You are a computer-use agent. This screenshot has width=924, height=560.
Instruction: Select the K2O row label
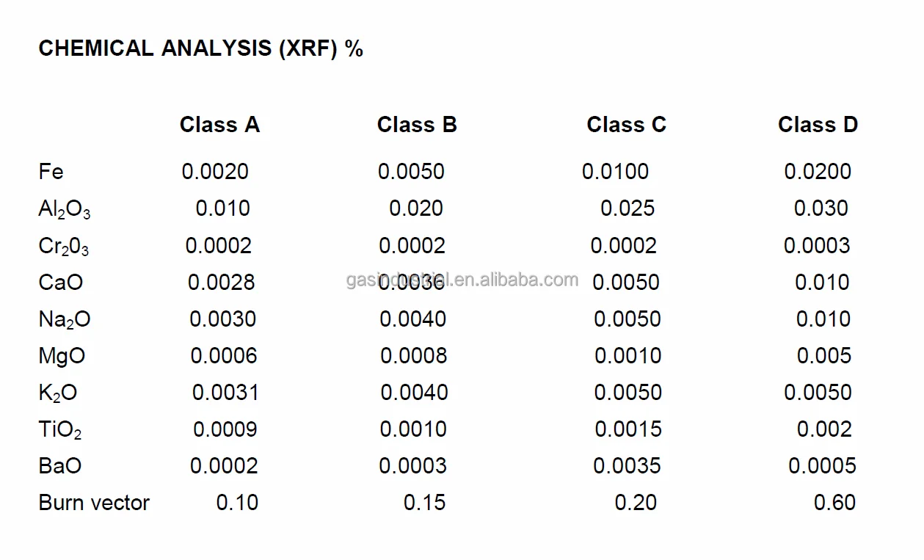(x=57, y=393)
